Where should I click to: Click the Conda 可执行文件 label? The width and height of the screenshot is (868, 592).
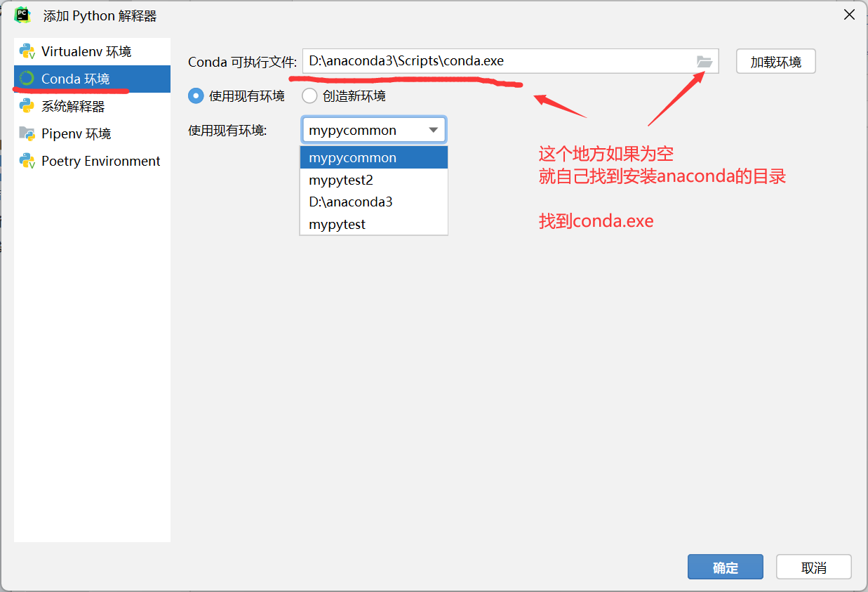tap(243, 62)
